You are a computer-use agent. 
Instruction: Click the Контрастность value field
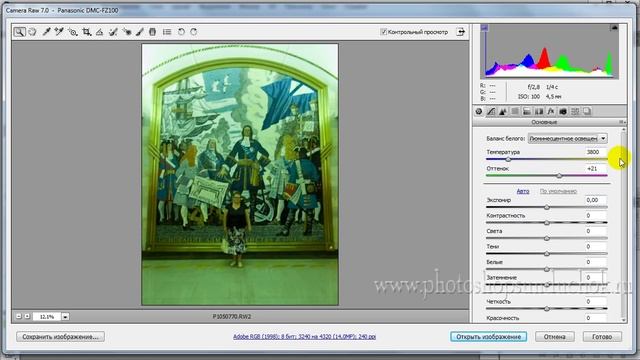coord(596,216)
